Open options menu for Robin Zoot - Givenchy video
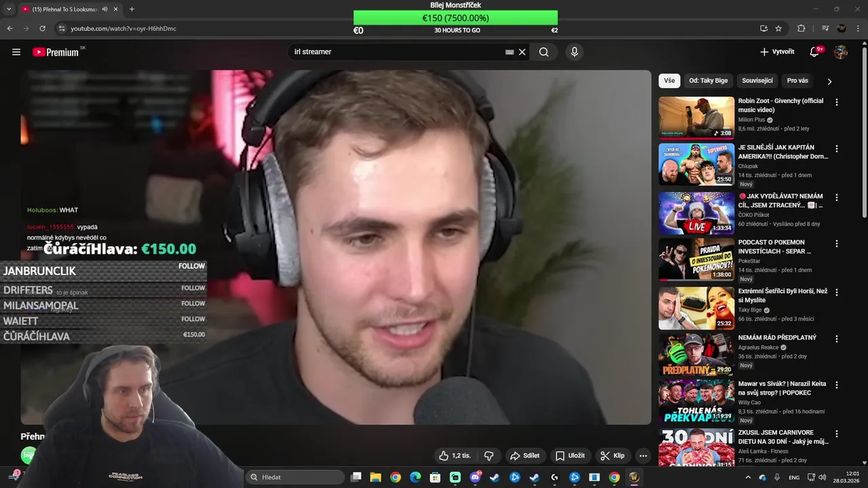The image size is (868, 488). coord(836,102)
